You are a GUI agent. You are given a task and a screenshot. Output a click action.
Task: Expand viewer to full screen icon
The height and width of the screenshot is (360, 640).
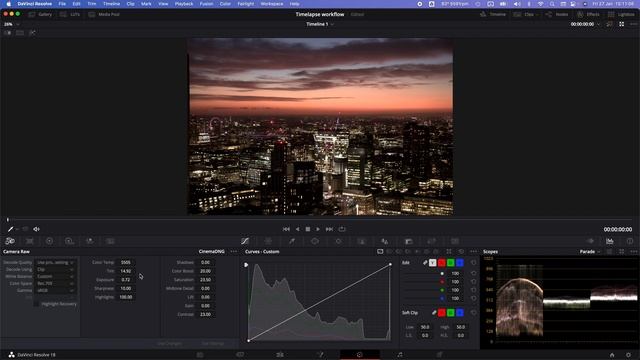622,24
